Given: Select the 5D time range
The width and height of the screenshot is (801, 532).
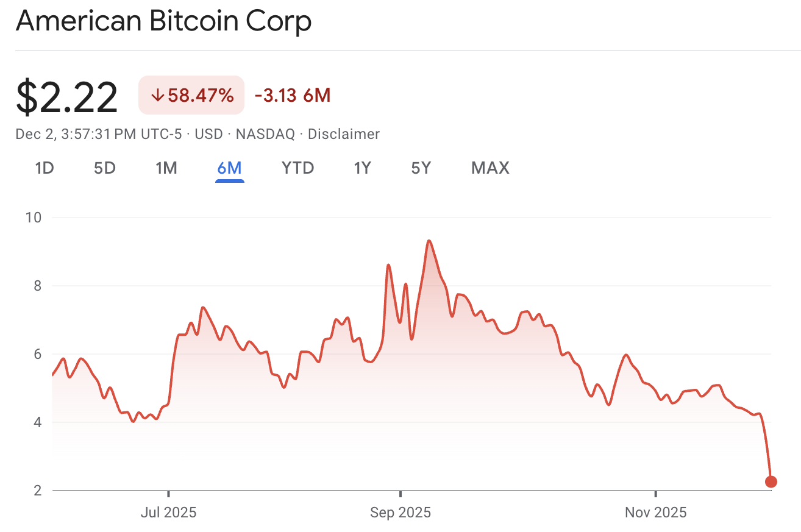Looking at the screenshot, I should (x=104, y=168).
